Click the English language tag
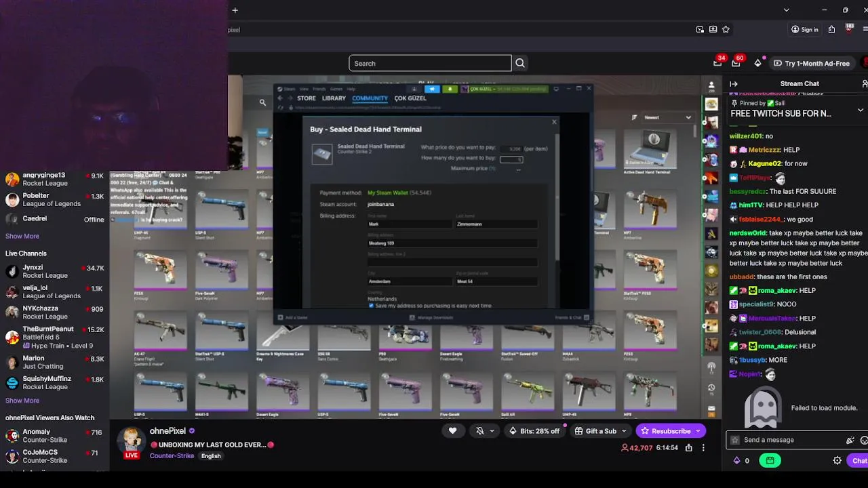This screenshot has height=488, width=868. click(211, 456)
